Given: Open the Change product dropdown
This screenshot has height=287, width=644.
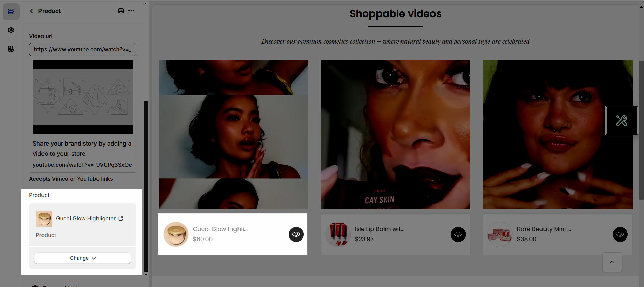Looking at the screenshot, I should coord(83,258).
